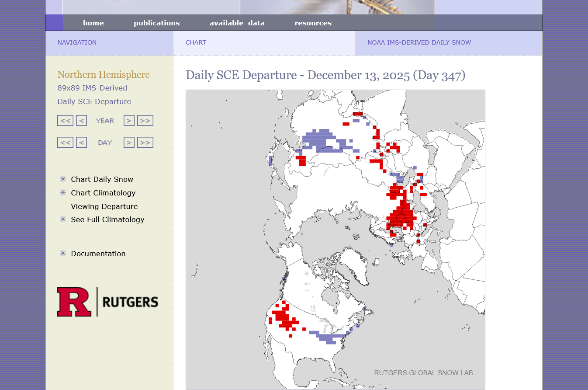Open the available data menu

(237, 23)
